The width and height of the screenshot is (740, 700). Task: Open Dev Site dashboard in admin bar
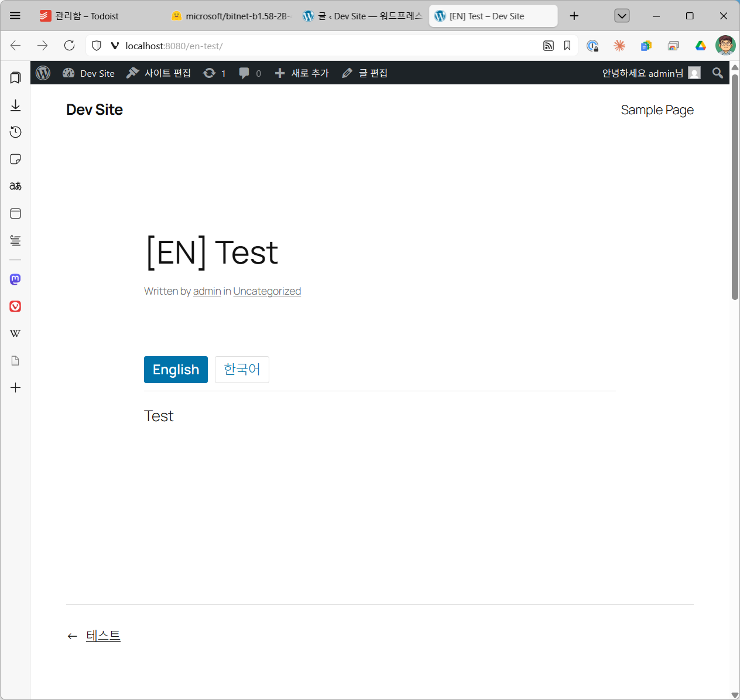[x=88, y=73]
